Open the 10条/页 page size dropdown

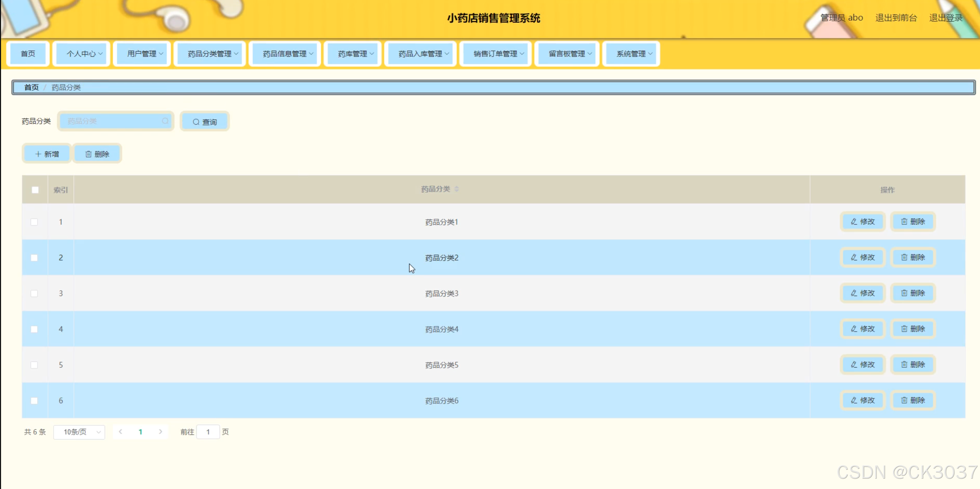79,432
